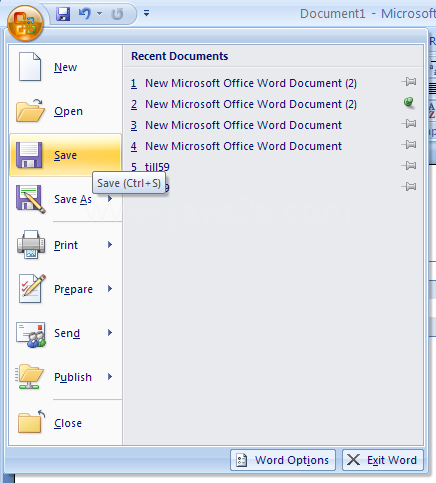Image resolution: width=436 pixels, height=483 pixels.
Task: Pin the sixth recent document
Action: pyautogui.click(x=409, y=186)
